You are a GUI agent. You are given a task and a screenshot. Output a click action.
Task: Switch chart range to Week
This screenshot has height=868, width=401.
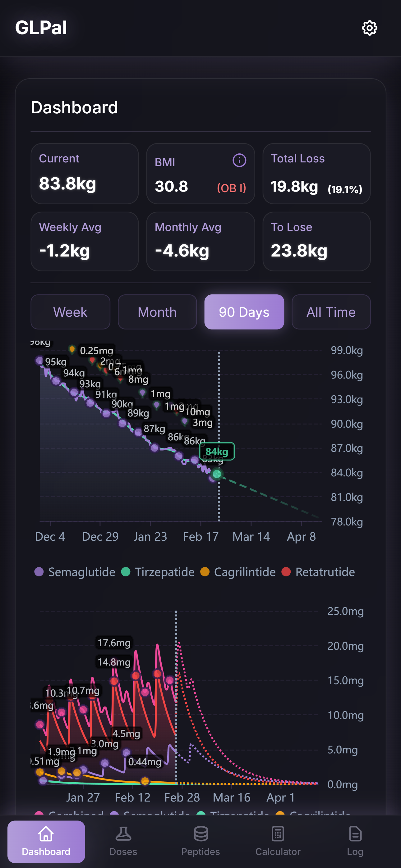(70, 312)
